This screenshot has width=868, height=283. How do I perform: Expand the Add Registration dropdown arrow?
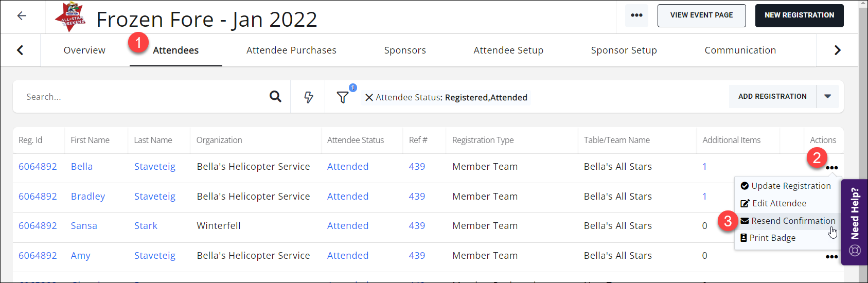click(x=827, y=96)
